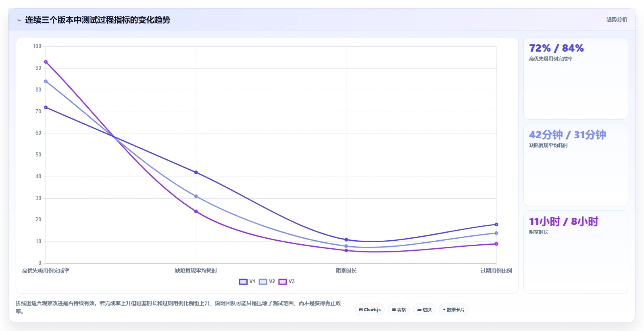Screen dimensions: 644x331
Task: Select the 阻塞时长 stat card
Action: point(575,252)
